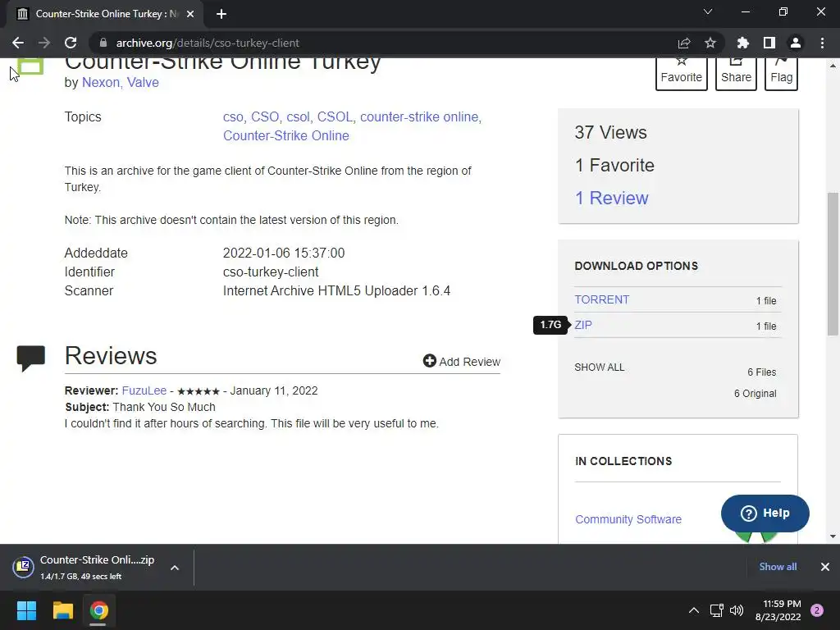Download the ZIP file
The image size is (840, 630).
tap(583, 325)
